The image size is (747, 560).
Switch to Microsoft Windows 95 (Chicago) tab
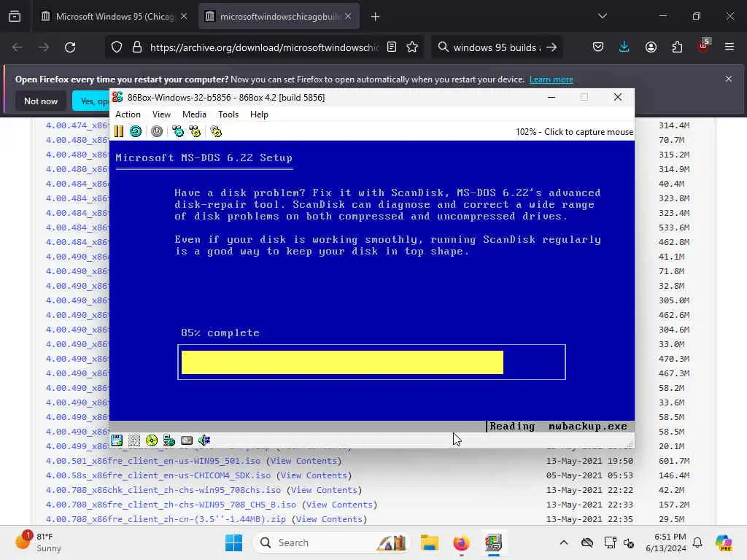(x=114, y=17)
